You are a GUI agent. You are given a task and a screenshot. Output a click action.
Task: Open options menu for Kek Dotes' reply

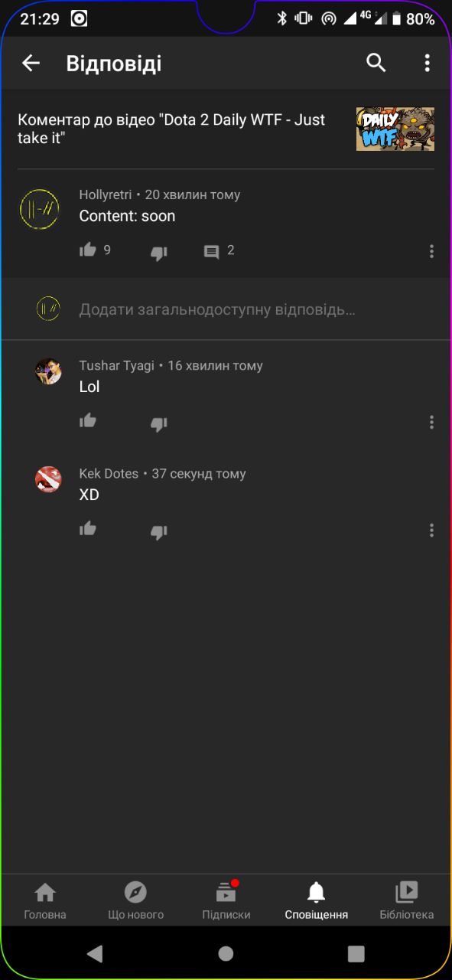click(431, 530)
